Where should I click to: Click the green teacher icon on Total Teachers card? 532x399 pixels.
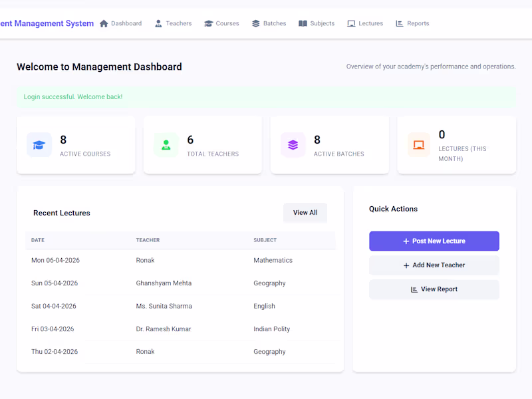point(166,145)
